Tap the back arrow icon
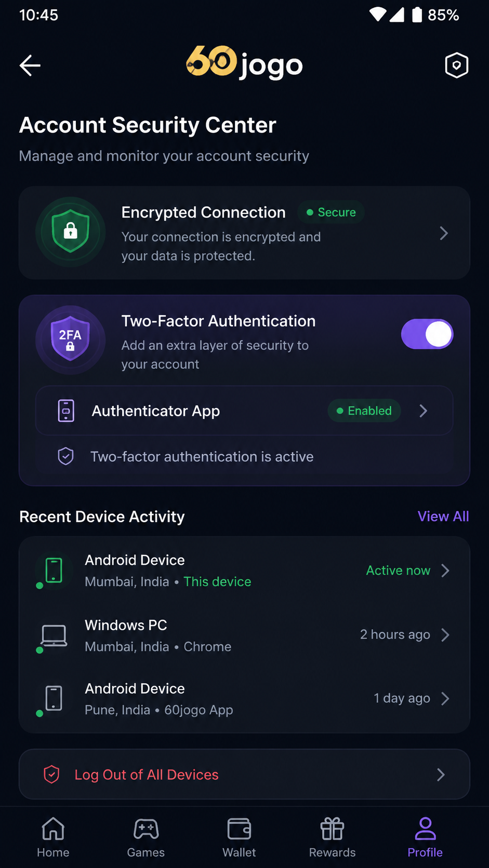Screen dimensions: 489x868 coord(30,65)
